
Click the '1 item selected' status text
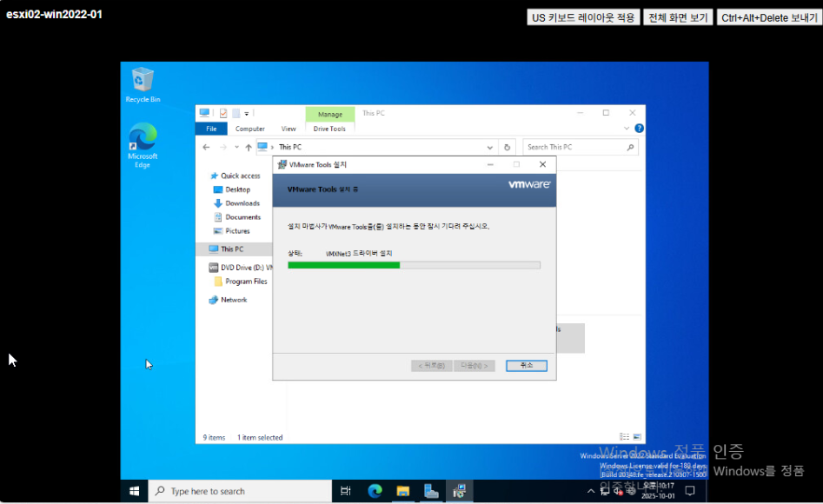tap(260, 437)
